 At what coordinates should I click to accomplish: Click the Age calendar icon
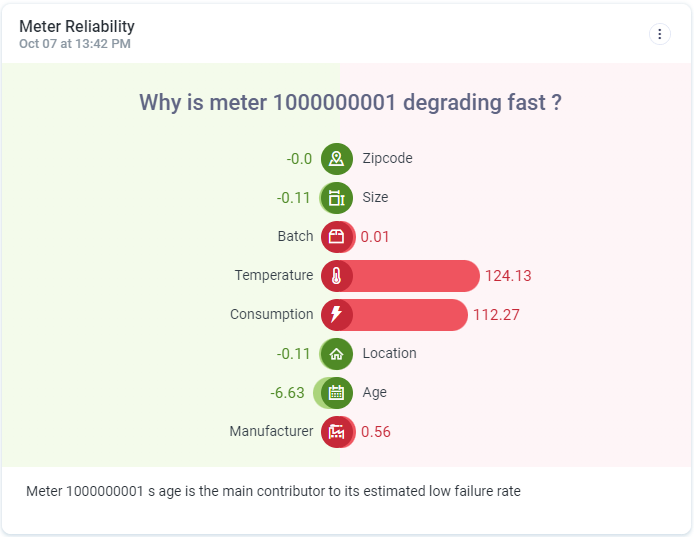point(337,393)
